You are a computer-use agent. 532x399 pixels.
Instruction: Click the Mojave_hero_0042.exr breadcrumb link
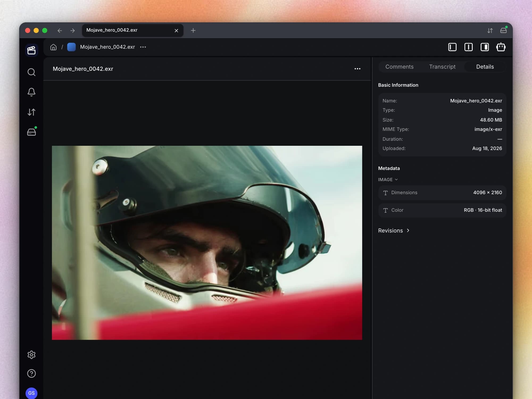tap(107, 47)
